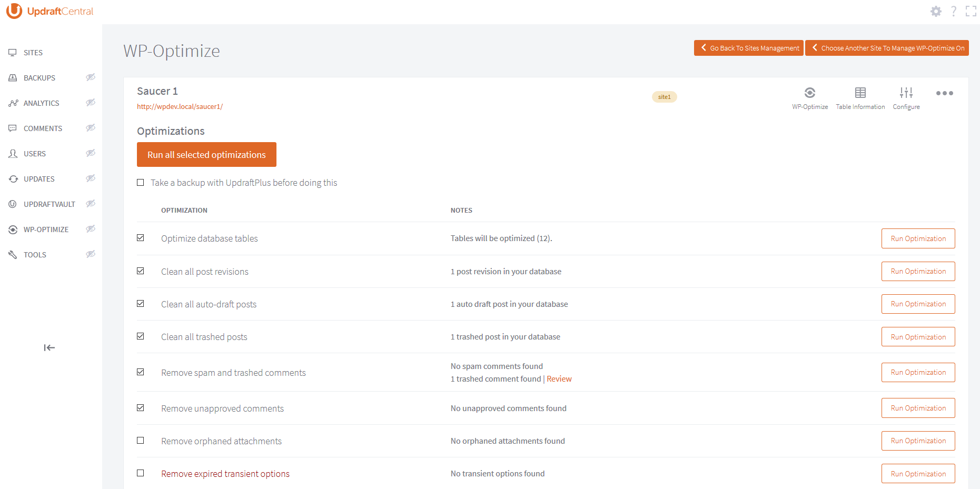
Task: Click the '1 post revision in your database' note
Action: point(506,272)
